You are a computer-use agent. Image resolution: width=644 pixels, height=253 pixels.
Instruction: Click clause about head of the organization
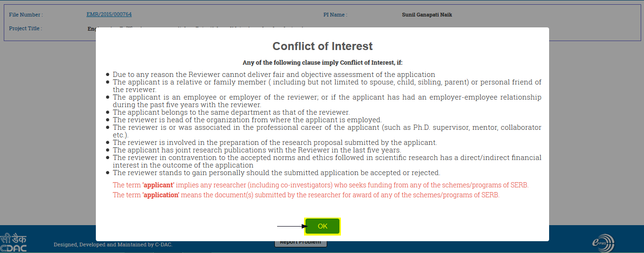click(x=247, y=120)
